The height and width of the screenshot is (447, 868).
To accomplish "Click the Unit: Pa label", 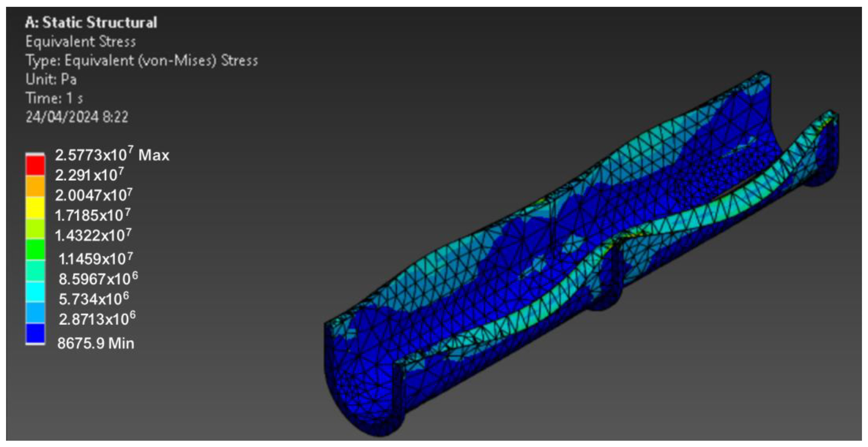I will click(51, 80).
